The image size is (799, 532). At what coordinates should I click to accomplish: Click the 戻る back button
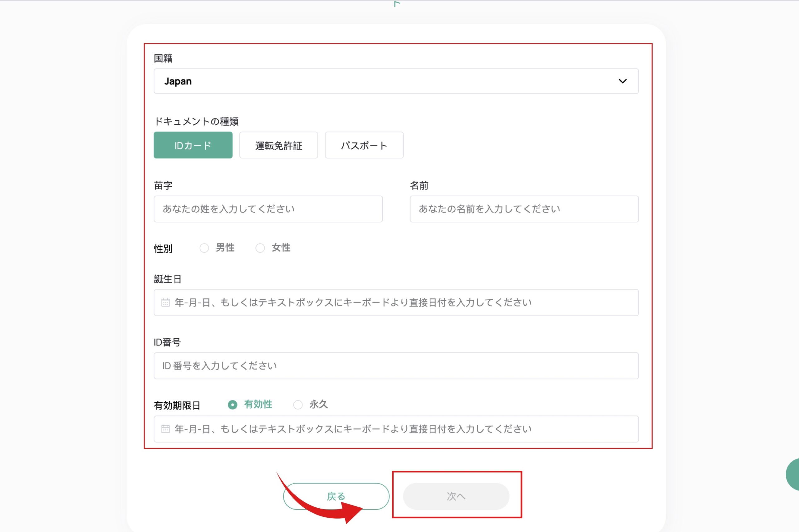(336, 496)
